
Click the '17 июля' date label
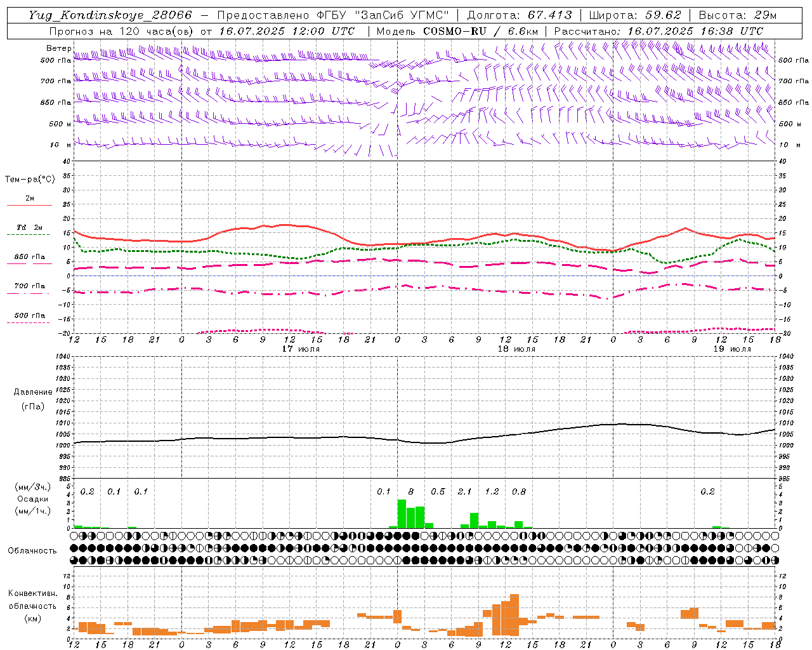tap(301, 348)
